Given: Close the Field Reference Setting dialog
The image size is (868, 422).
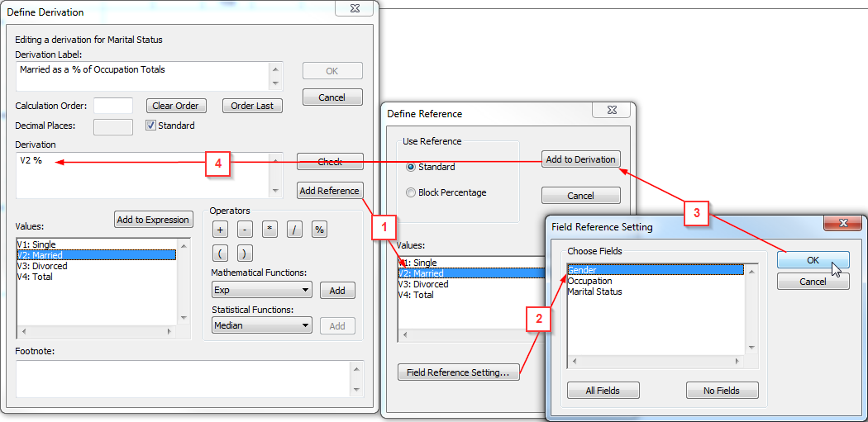Looking at the screenshot, I should click(844, 224).
